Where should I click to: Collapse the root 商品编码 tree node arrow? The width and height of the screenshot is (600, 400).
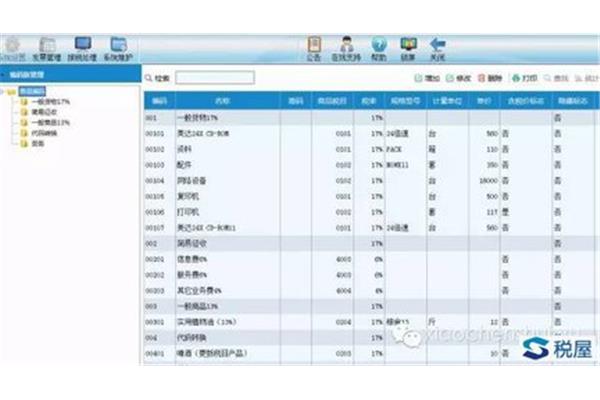pyautogui.click(x=3, y=91)
